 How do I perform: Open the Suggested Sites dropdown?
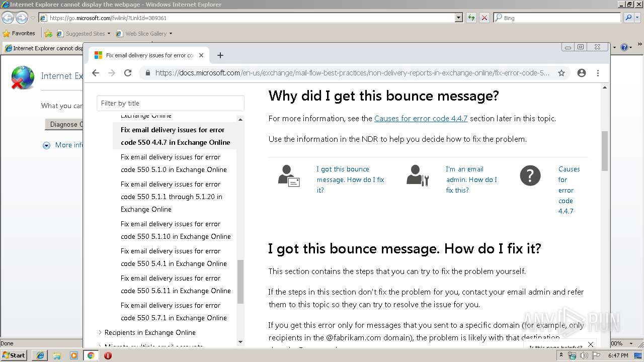109,34
